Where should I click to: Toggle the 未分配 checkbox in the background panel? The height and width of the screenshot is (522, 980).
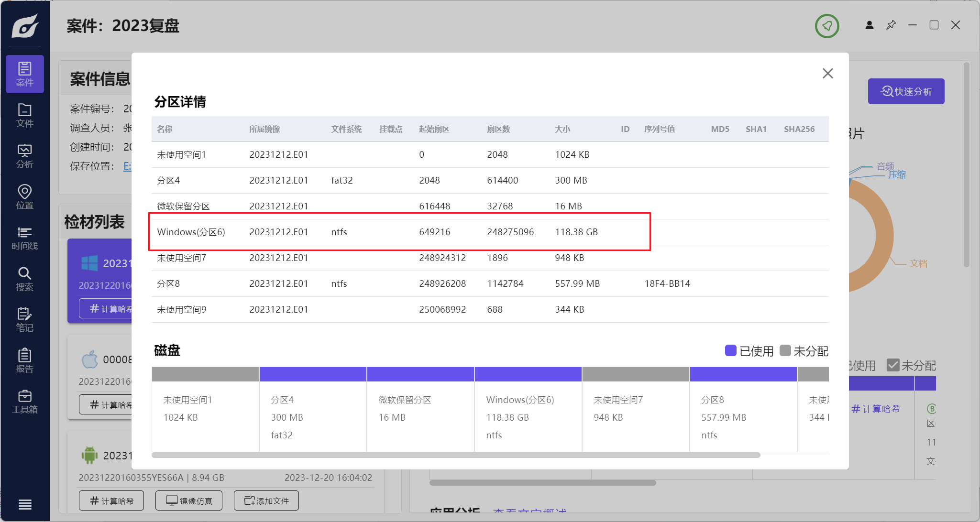pyautogui.click(x=893, y=365)
